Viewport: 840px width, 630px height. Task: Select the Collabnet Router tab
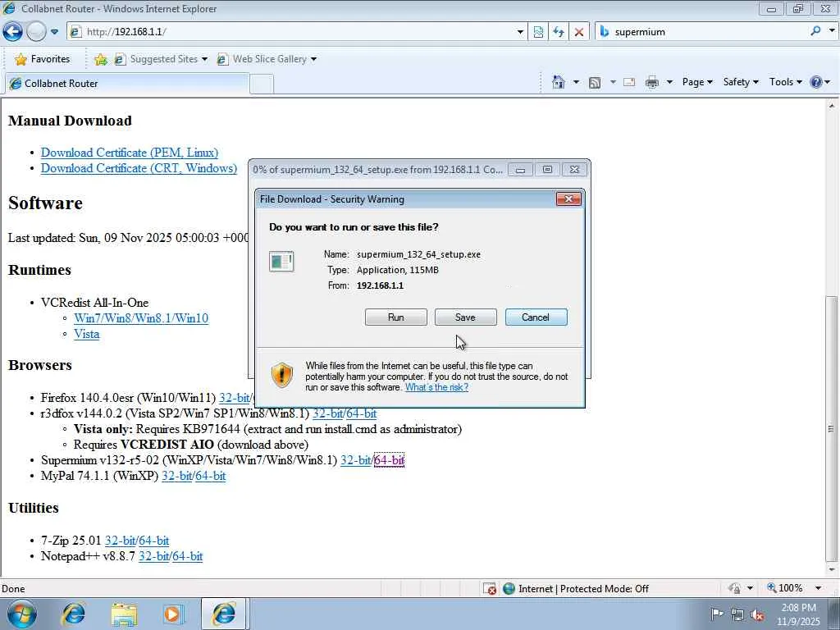pos(127,83)
